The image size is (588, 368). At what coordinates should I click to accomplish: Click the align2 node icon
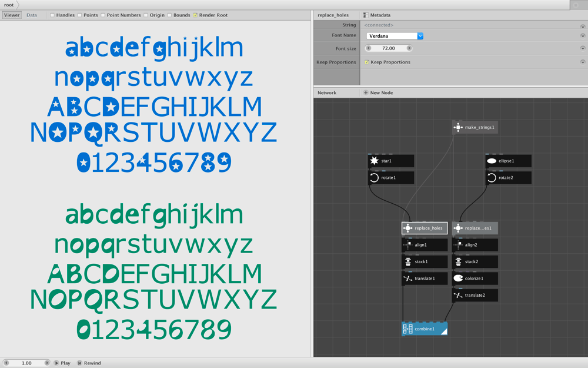[x=458, y=245]
